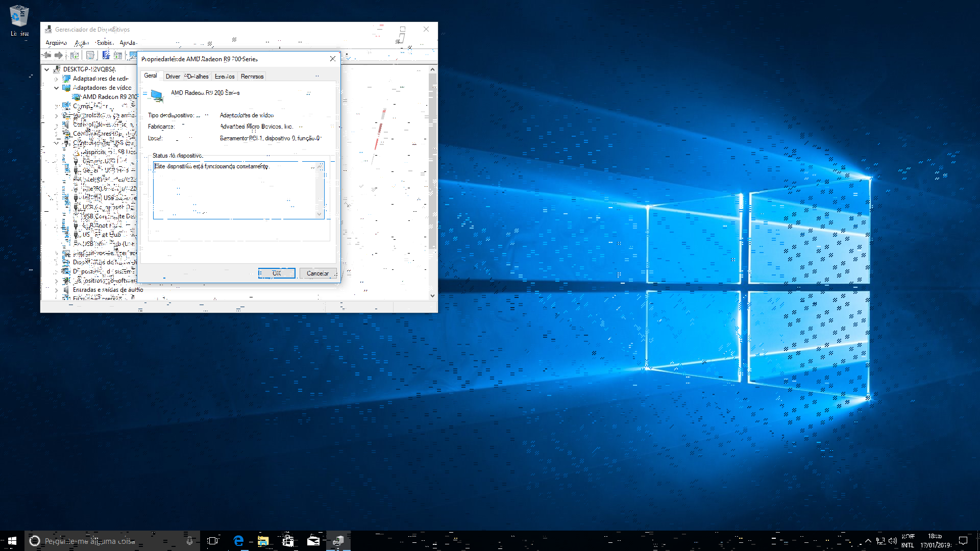Click the back arrow toolbar icon
This screenshot has width=980, height=551.
click(x=47, y=55)
